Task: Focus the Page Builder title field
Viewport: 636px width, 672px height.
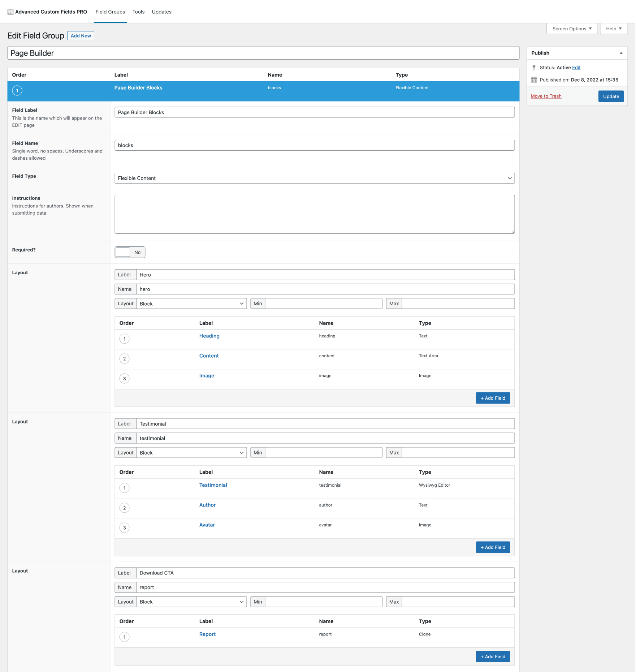Action: coord(263,53)
